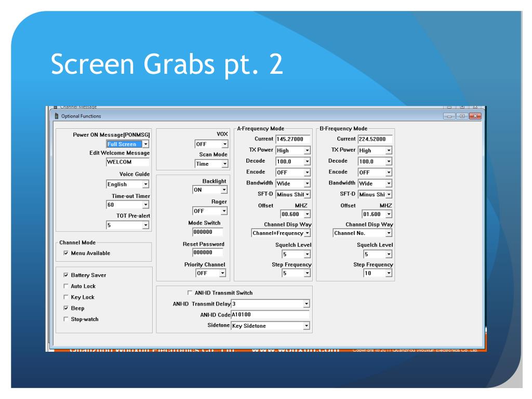Toggle the Menu Available checkbox
532x399 pixels.
point(66,253)
